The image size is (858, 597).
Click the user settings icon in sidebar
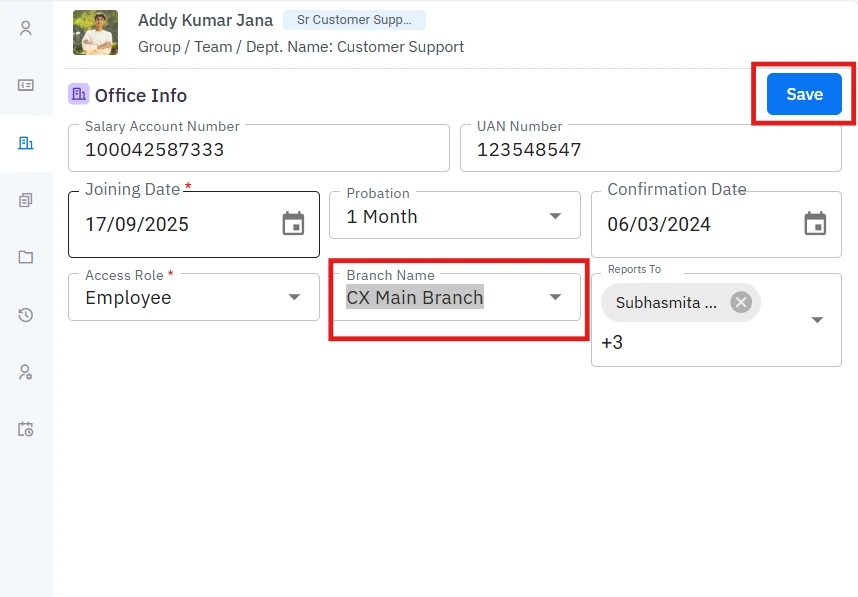pos(26,372)
